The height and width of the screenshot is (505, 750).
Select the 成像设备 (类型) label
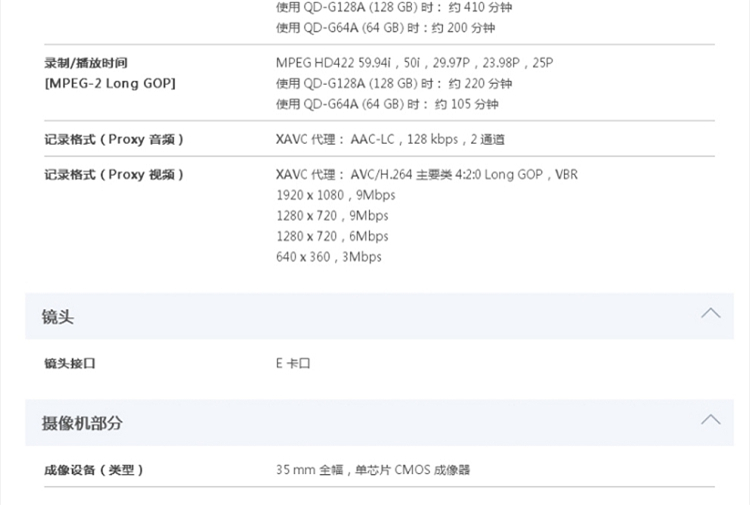pos(94,470)
